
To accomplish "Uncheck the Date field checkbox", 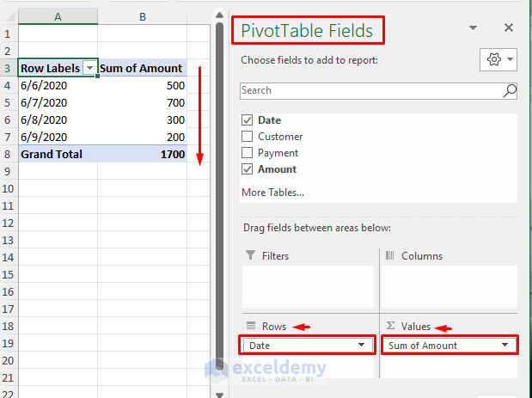I will point(248,120).
